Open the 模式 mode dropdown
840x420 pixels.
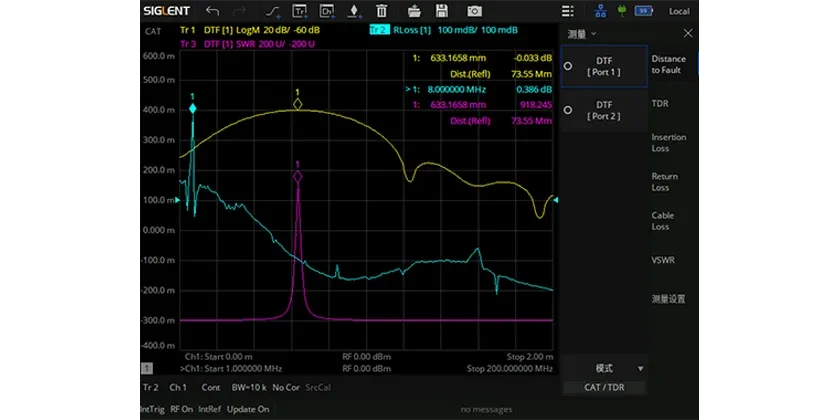point(604,369)
